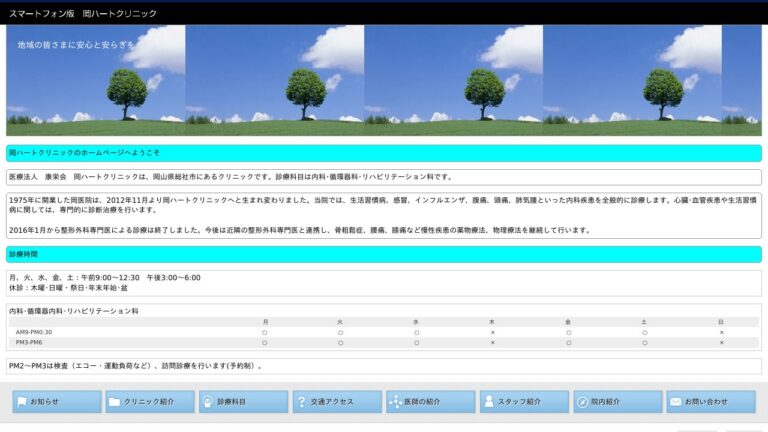Go to the 診療科目 page
Image resolution: width=768 pixels, height=432 pixels.
pos(243,402)
